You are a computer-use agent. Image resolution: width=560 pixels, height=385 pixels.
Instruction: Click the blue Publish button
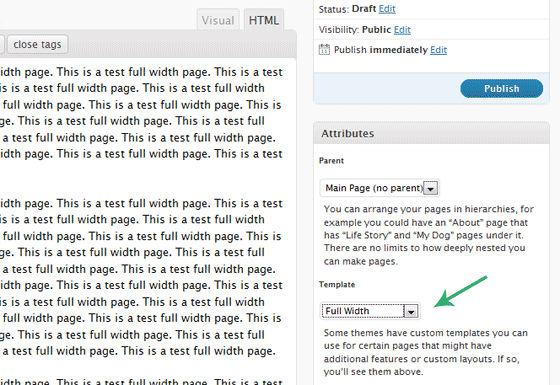pyautogui.click(x=501, y=89)
